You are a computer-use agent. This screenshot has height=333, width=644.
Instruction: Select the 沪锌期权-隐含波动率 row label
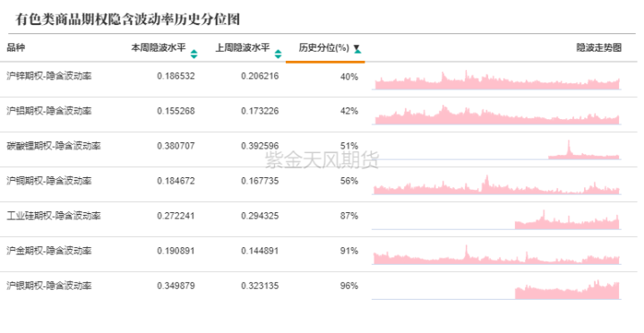click(49, 76)
